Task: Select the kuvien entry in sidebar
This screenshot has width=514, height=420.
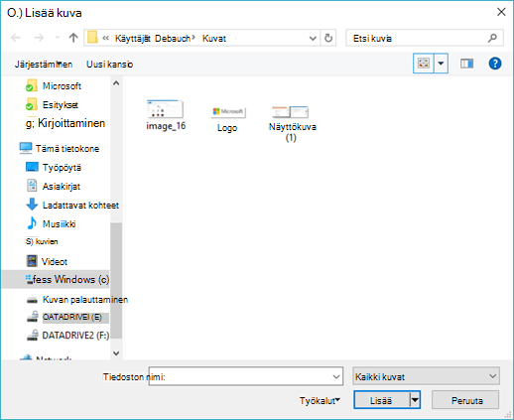Action: tap(42, 241)
